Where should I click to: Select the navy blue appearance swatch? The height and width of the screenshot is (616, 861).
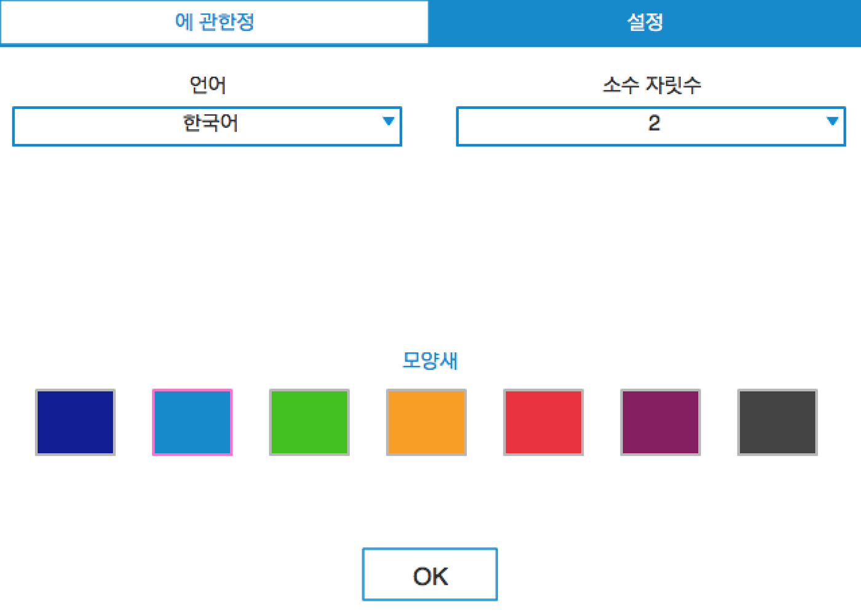click(x=75, y=422)
